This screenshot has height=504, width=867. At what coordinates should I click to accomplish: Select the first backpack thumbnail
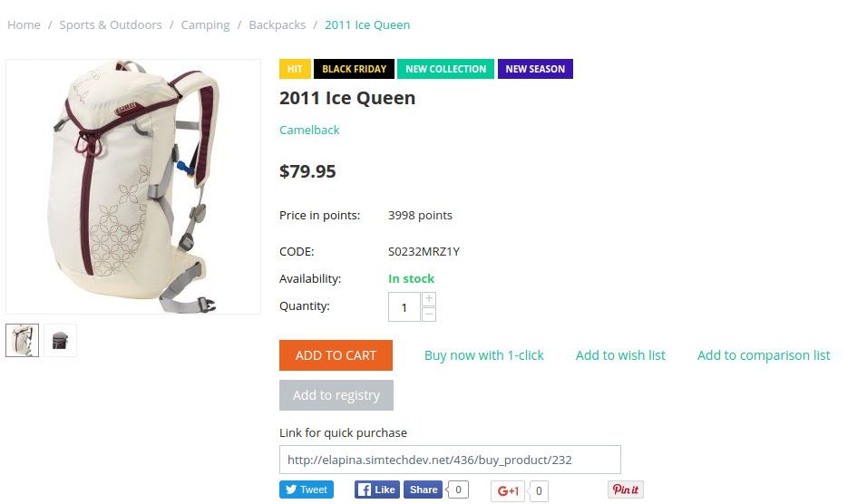pyautogui.click(x=22, y=341)
